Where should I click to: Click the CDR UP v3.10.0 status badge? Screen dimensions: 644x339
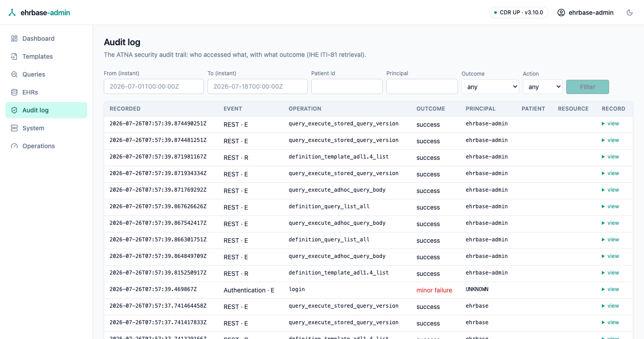pos(519,13)
